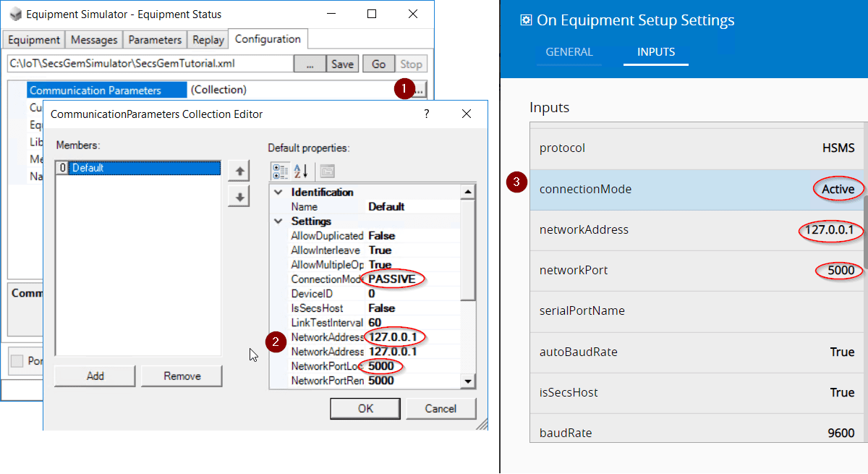
Task: Move member down with the down-arrow button
Action: click(x=239, y=196)
